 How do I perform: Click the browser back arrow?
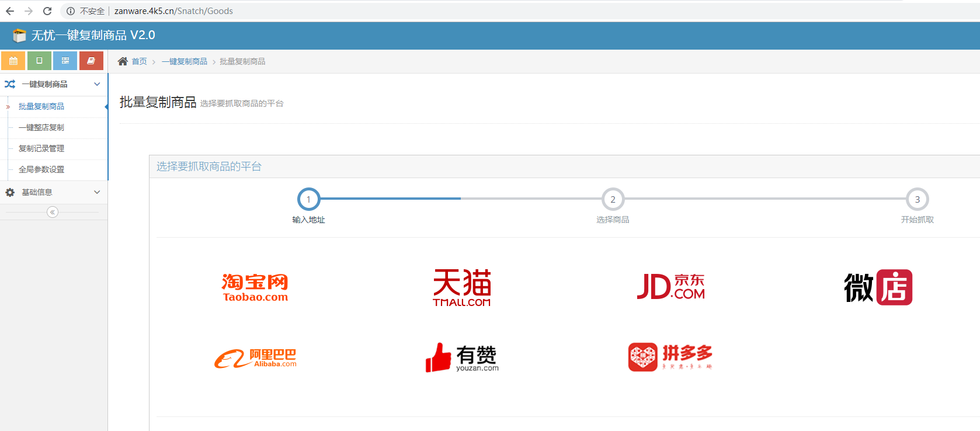pyautogui.click(x=10, y=11)
